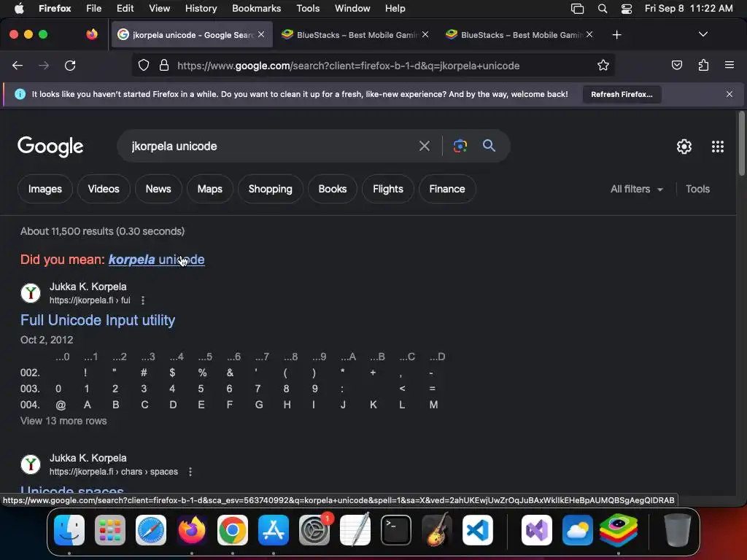
Task: Filter results by Finance
Action: tap(447, 189)
